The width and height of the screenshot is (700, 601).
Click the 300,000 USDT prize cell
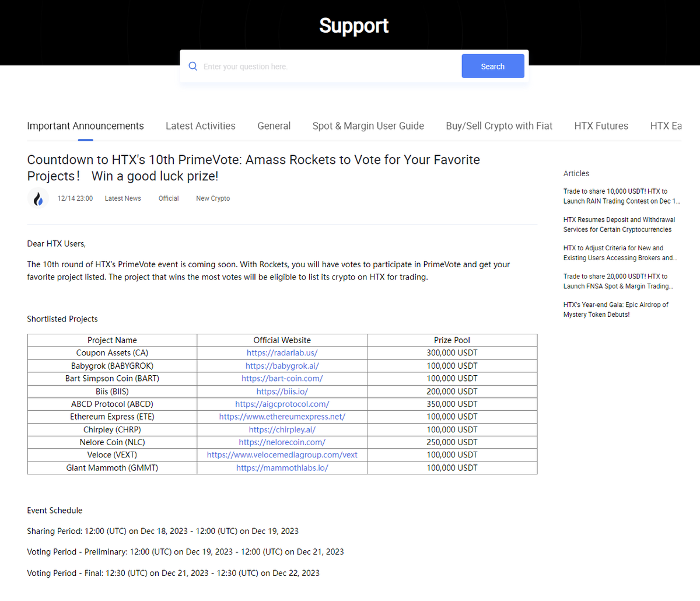click(x=452, y=353)
